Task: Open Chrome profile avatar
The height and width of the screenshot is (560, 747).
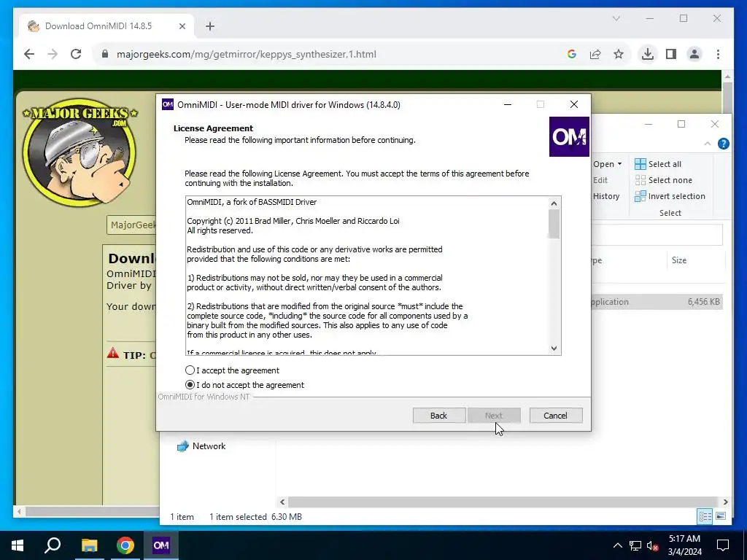Action: click(694, 54)
